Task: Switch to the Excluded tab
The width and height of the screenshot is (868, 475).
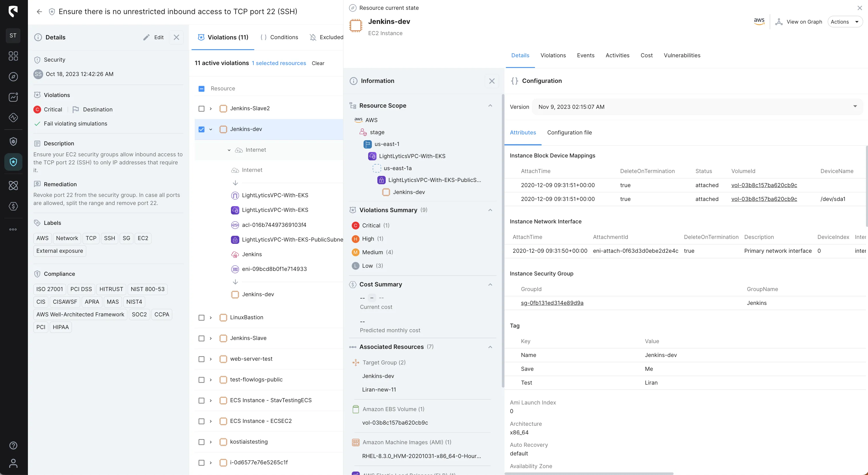Action: 326,37
